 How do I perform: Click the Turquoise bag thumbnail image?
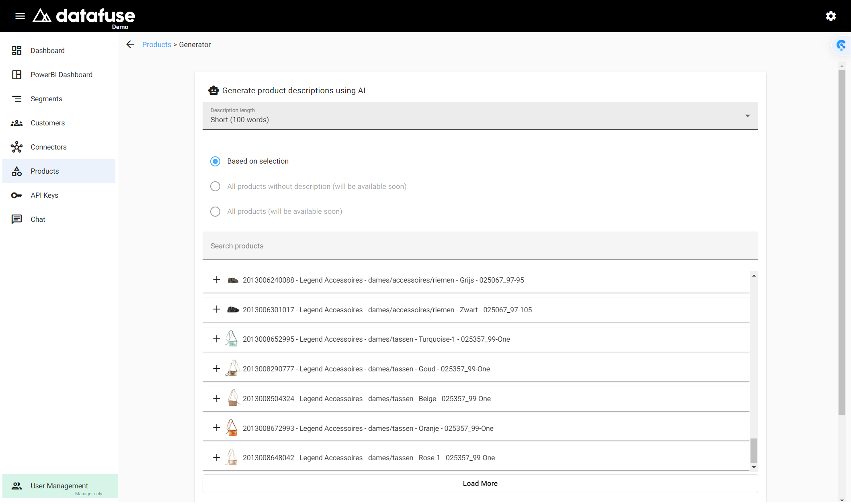[232, 339]
